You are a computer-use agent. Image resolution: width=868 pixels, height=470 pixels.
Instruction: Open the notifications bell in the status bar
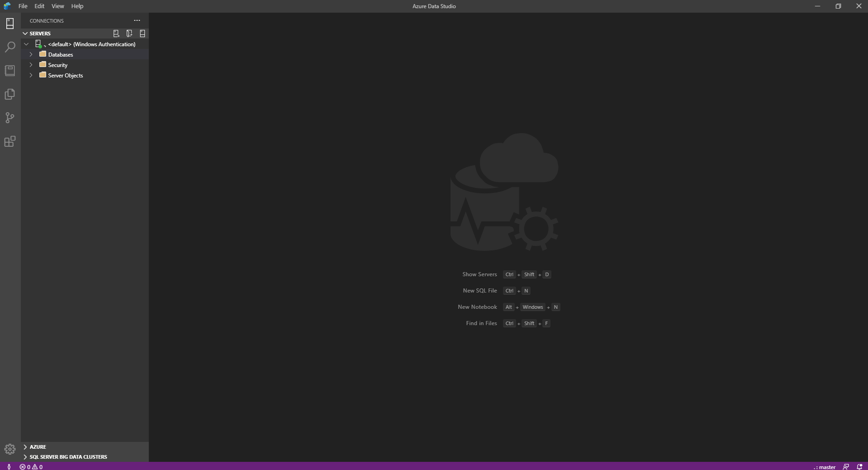859,467
